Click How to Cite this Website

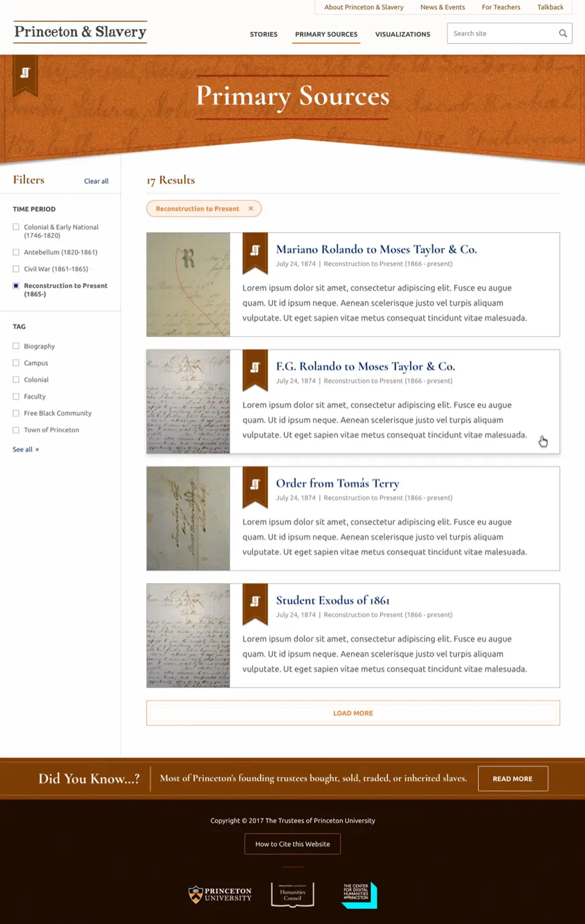point(292,844)
